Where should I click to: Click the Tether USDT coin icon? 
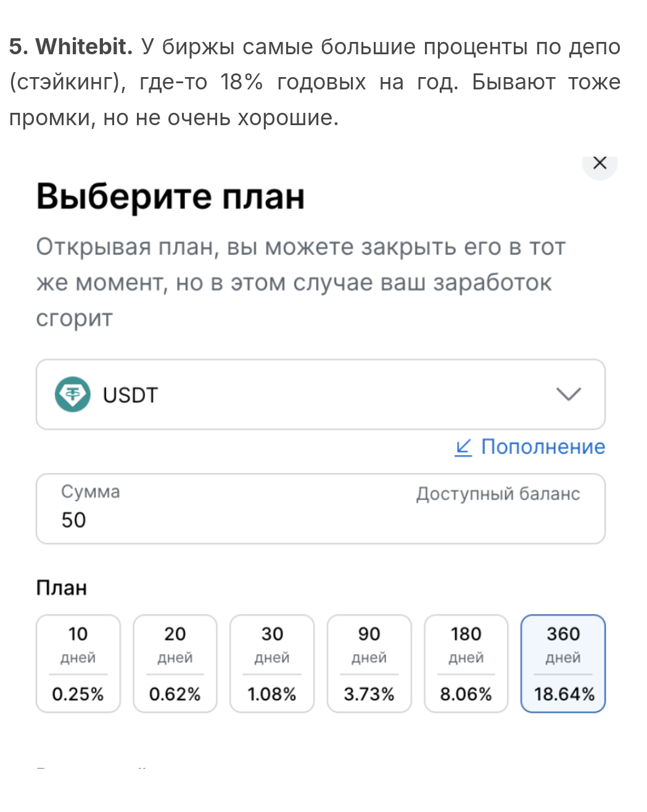(x=73, y=394)
